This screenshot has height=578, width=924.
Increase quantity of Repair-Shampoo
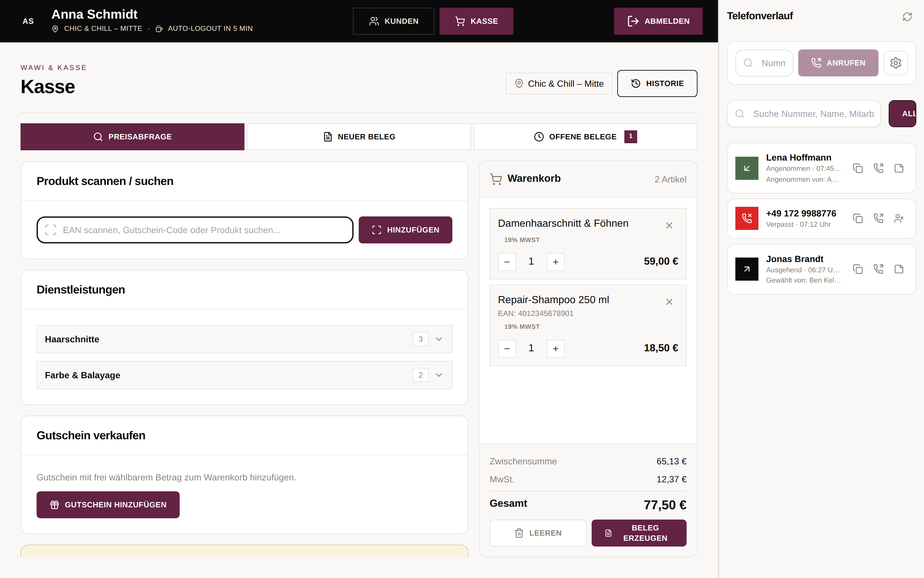(x=556, y=349)
